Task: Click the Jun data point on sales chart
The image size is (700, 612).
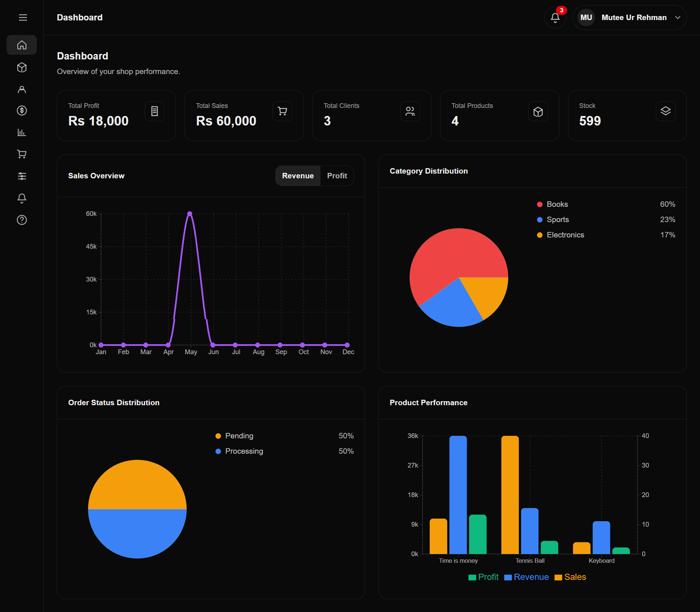Action: coord(213,345)
